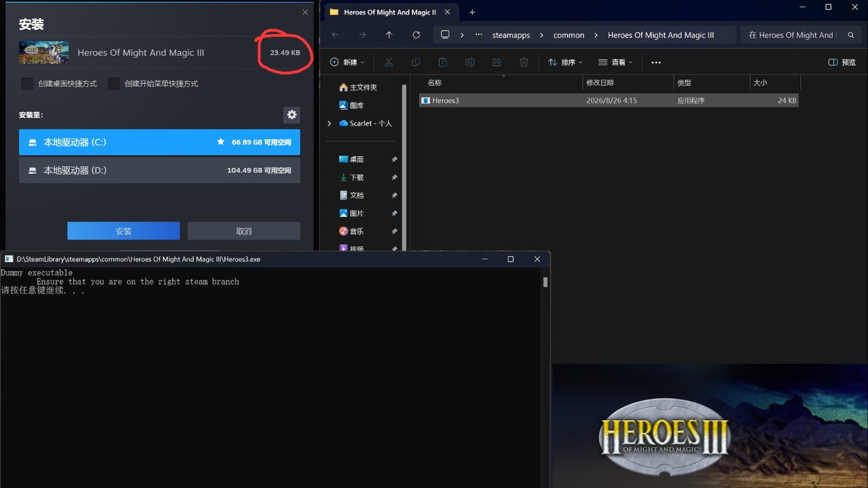Image resolution: width=868 pixels, height=488 pixels.
Task: Open the 新建 (New) dropdown menu
Action: tap(347, 62)
